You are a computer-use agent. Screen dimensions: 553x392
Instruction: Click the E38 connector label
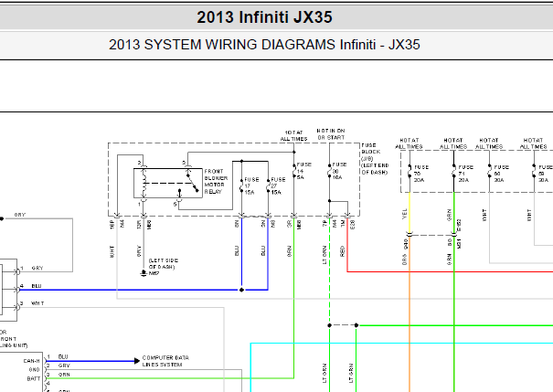pyautogui.click(x=352, y=224)
